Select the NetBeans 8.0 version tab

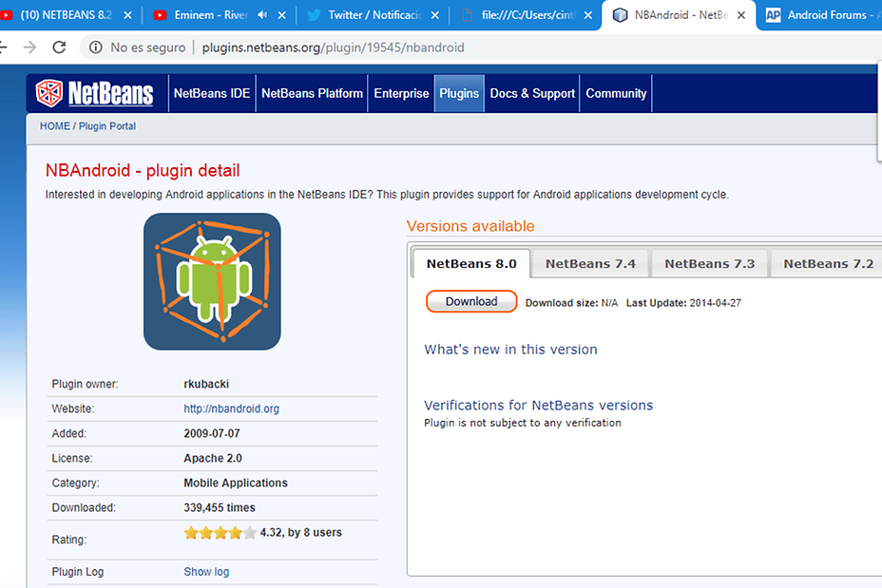point(471,264)
